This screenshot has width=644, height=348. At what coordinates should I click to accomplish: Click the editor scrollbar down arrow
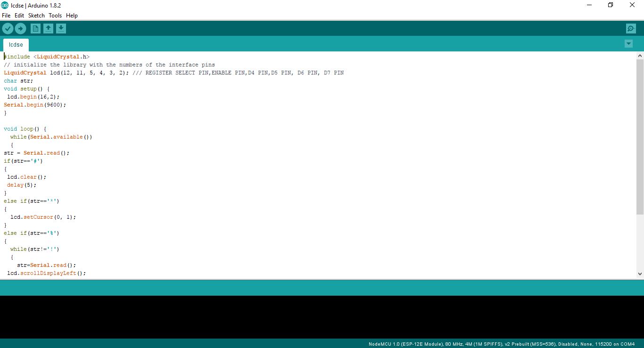[640, 273]
